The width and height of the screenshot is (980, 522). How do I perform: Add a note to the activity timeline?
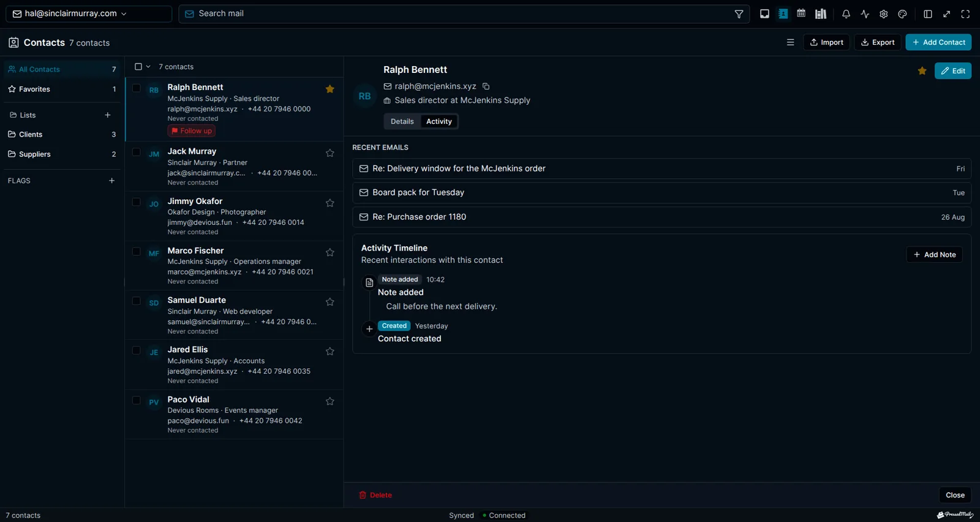934,255
